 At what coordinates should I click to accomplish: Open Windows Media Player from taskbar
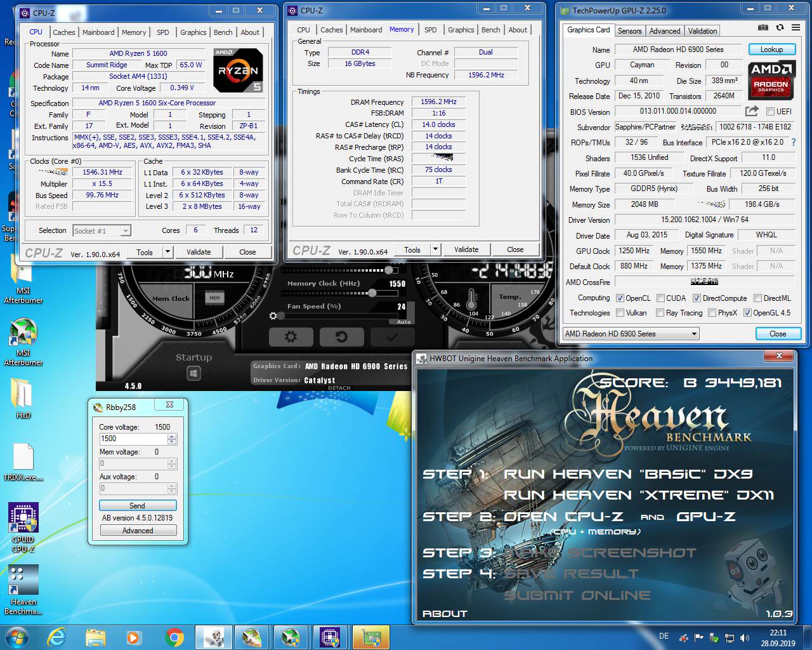point(134,637)
